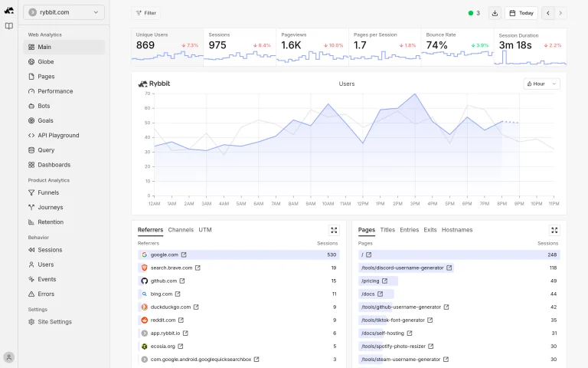The image size is (588, 368).
Task: Switch to the UTM tab
Action: click(x=205, y=230)
